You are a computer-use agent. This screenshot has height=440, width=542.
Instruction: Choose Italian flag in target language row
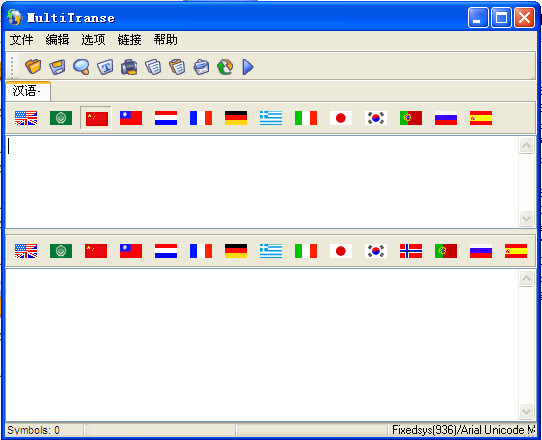tap(306, 251)
